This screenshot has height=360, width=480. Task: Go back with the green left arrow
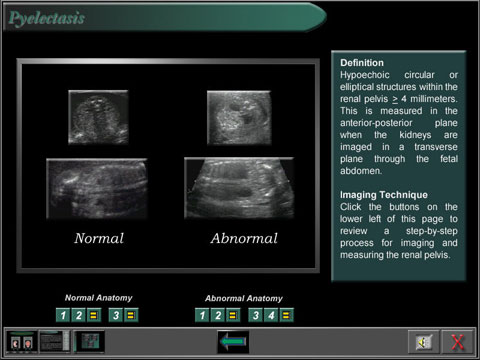[233, 342]
